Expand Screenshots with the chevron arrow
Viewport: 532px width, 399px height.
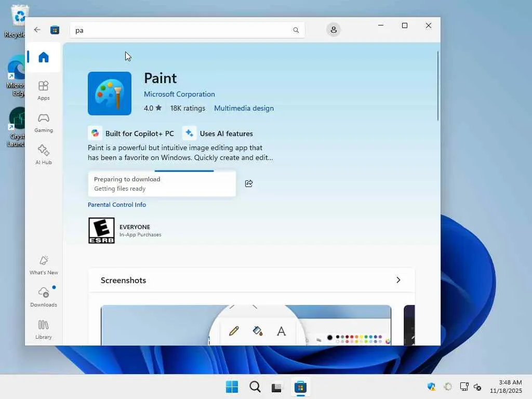point(398,280)
